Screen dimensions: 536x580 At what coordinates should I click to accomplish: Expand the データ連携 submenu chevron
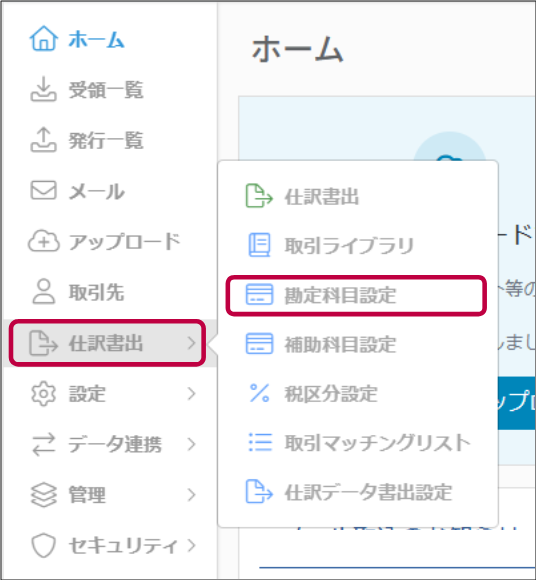click(x=191, y=444)
